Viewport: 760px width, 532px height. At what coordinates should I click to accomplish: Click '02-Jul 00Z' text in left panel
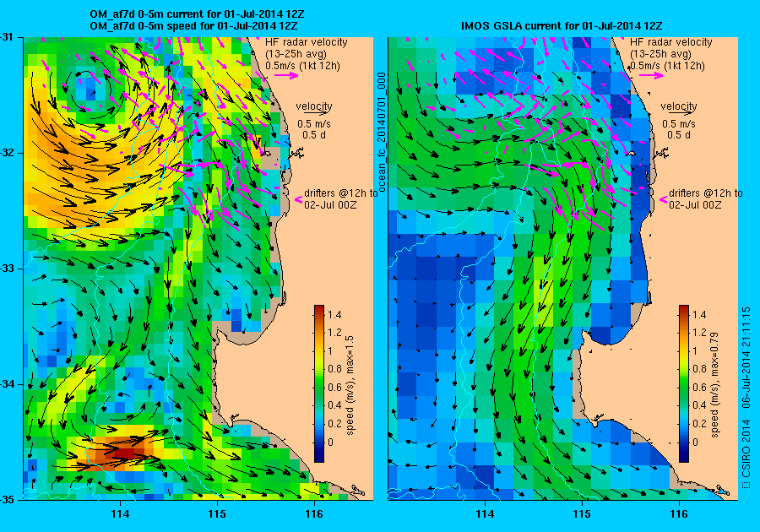[330, 204]
